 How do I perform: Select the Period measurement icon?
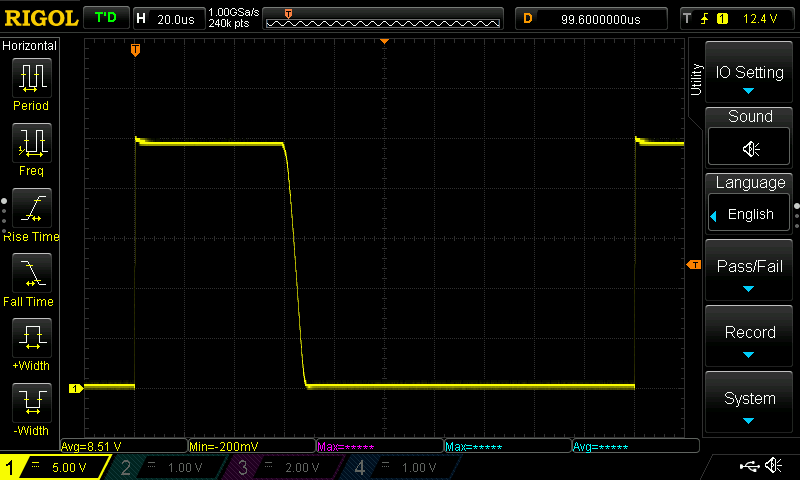30,78
